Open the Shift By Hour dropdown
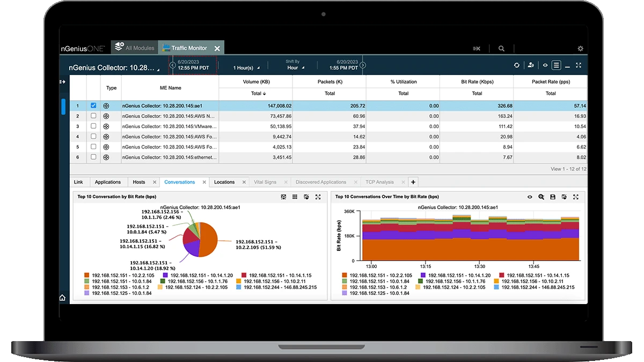 point(293,68)
